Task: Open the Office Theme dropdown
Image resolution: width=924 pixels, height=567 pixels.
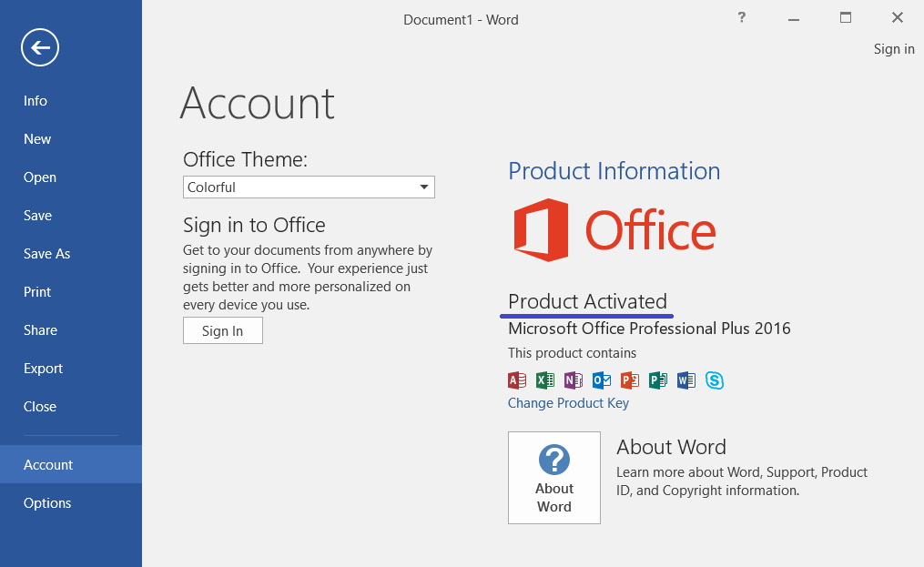Action: (309, 187)
